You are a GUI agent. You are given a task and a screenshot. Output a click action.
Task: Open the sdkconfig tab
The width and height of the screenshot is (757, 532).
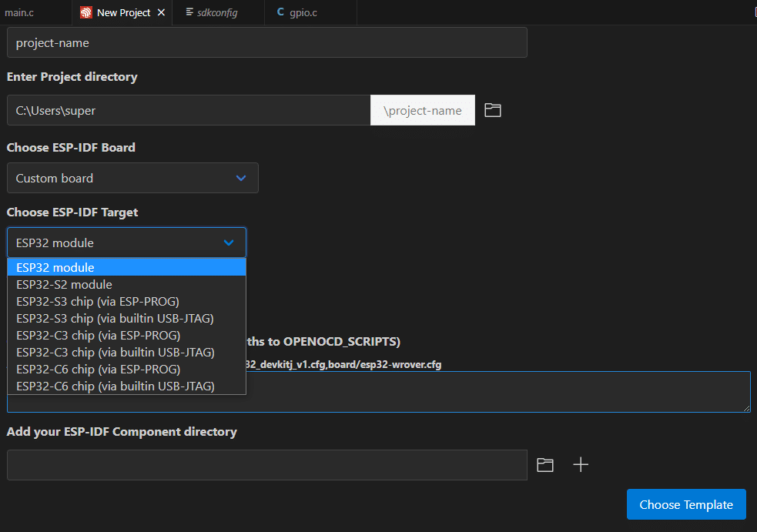point(218,12)
